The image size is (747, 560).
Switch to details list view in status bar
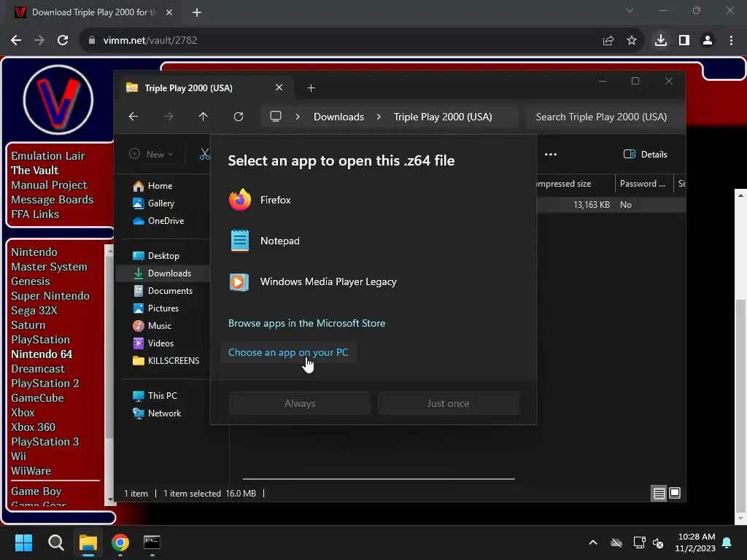tap(659, 494)
